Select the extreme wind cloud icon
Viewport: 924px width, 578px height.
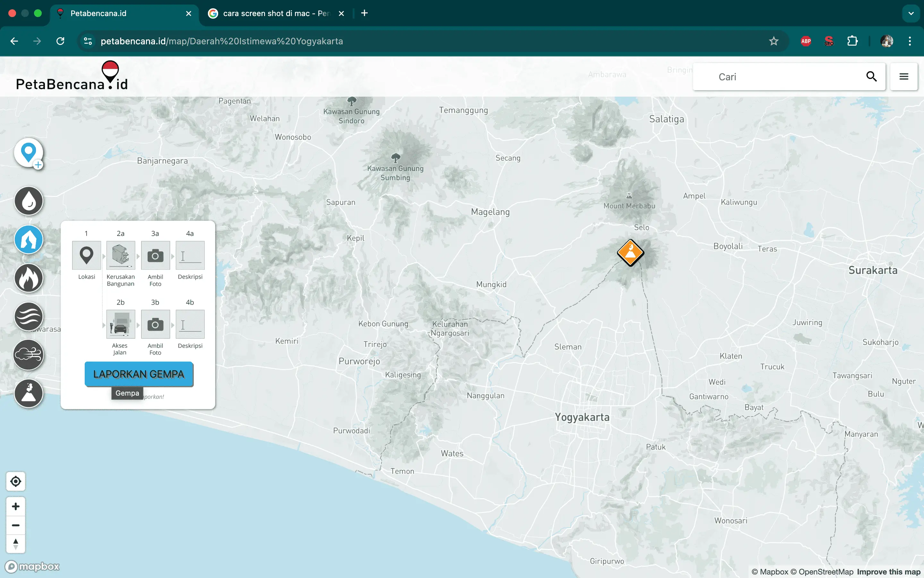pyautogui.click(x=29, y=355)
